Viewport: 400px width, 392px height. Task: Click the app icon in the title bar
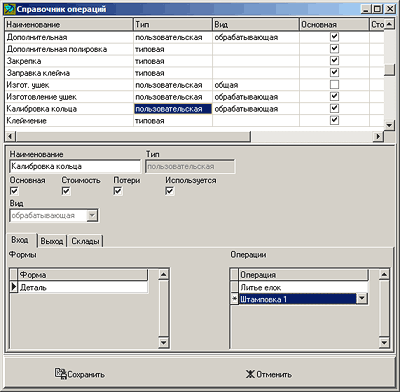pos(9,9)
